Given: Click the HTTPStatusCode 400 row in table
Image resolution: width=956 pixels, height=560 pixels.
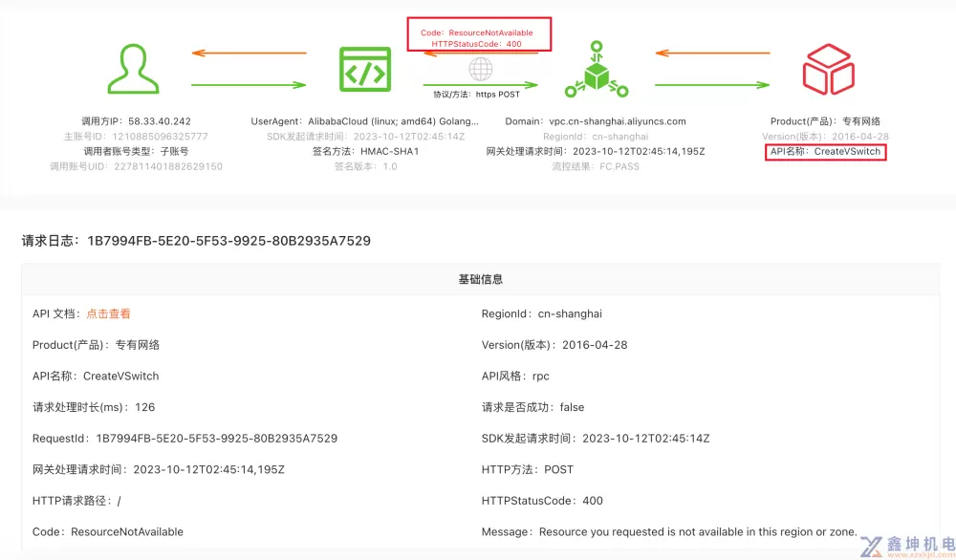Looking at the screenshot, I should 542,501.
